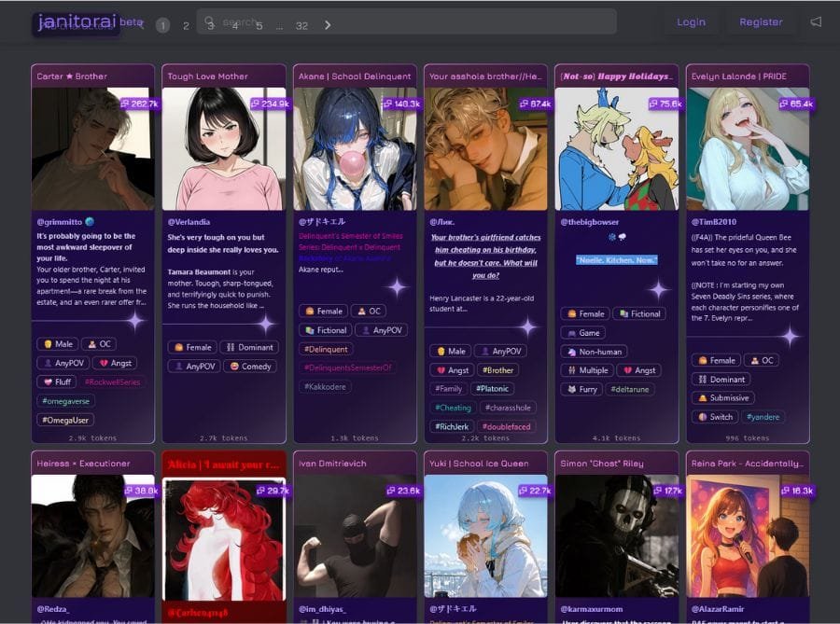Click the Register link
This screenshot has height=624, width=840.
761,21
